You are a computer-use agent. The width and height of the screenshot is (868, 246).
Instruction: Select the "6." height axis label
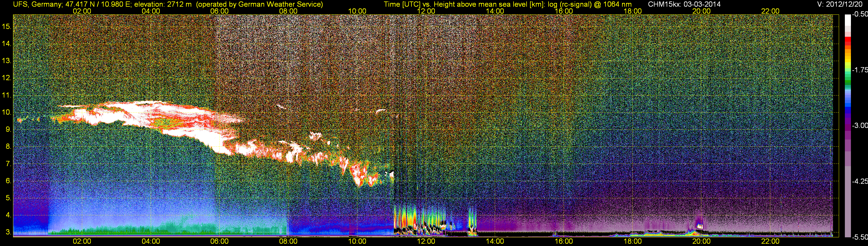9,181
